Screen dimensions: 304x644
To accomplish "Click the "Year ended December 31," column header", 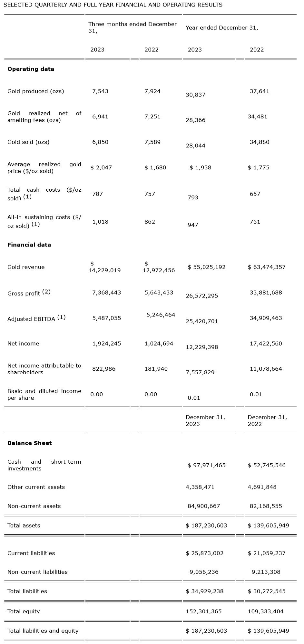I will coord(222,28).
